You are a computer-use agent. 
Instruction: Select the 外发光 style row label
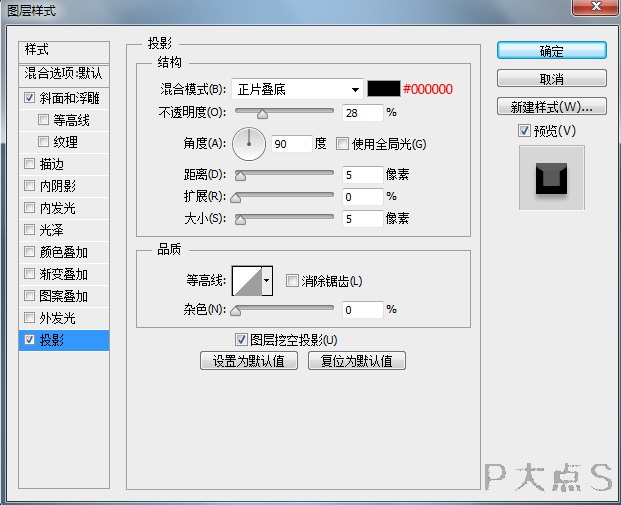tap(57, 318)
